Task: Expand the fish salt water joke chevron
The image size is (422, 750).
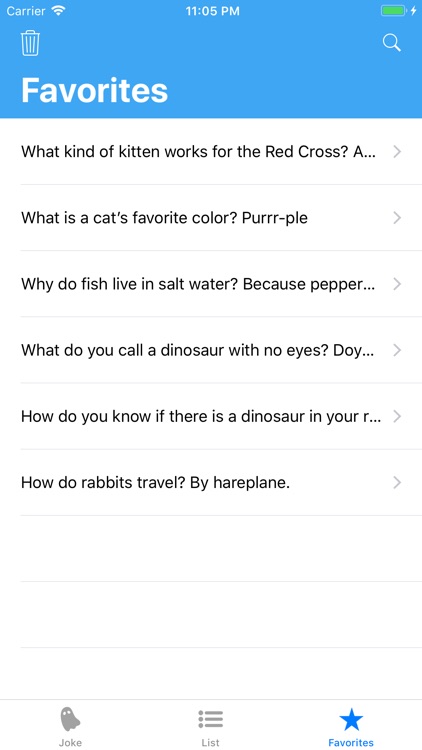Action: click(397, 284)
